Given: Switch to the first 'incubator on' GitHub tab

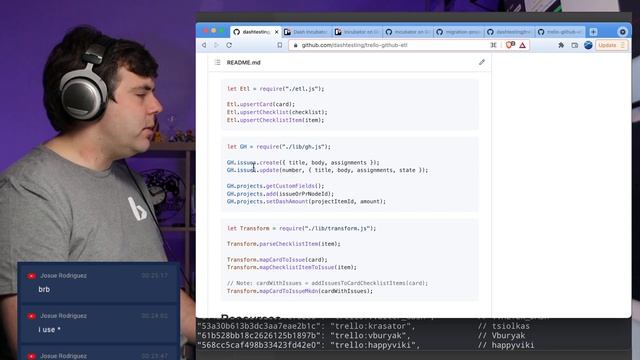Looking at the screenshot, I should (x=358, y=32).
